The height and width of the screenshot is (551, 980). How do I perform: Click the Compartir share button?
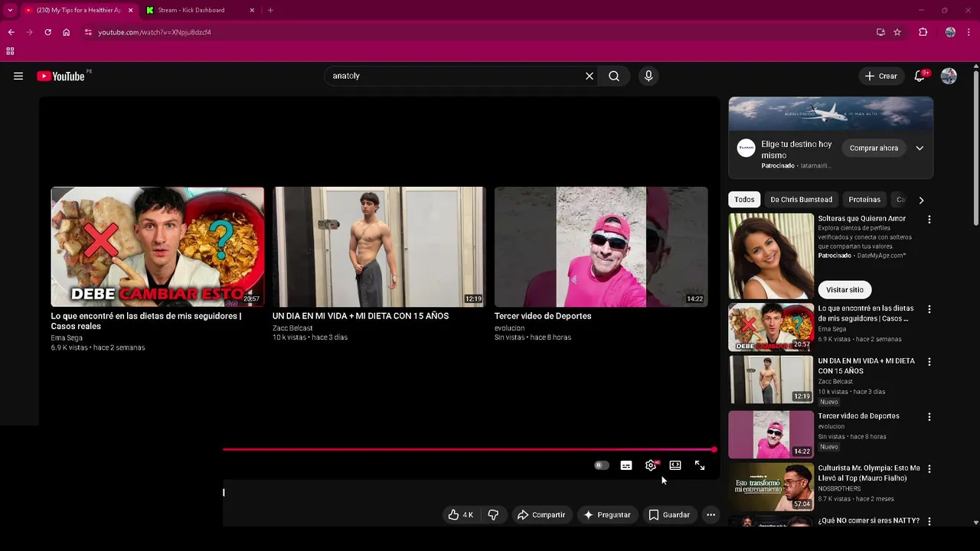[x=541, y=515]
